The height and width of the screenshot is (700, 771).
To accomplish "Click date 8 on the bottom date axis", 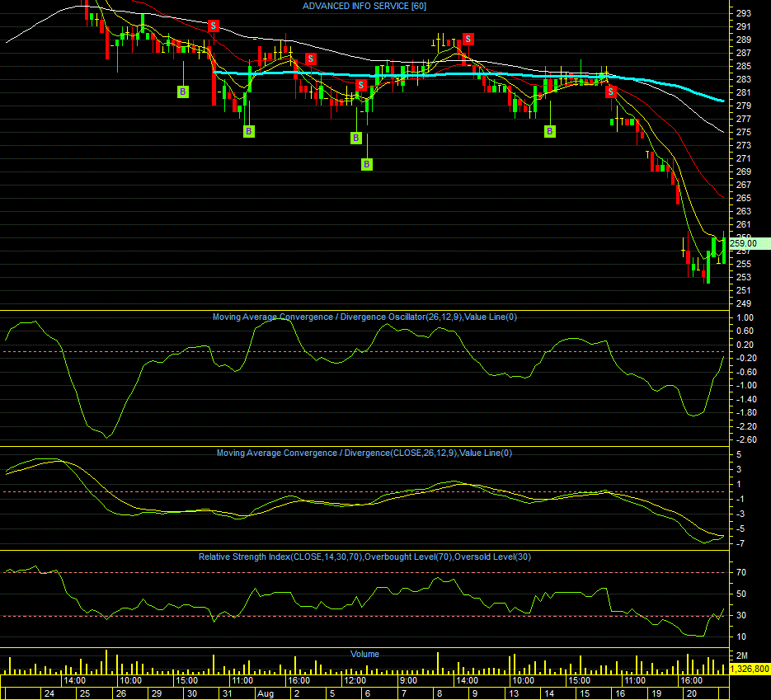I will pos(440,693).
